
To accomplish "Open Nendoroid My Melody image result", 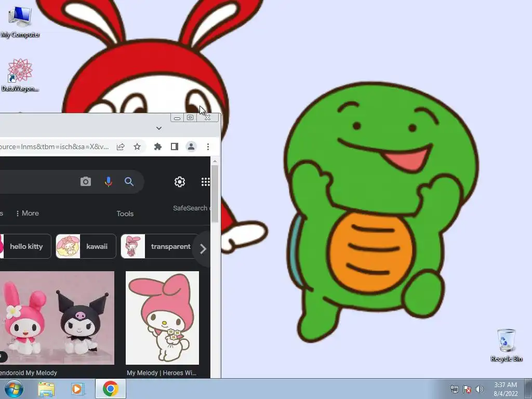I will tap(57, 317).
